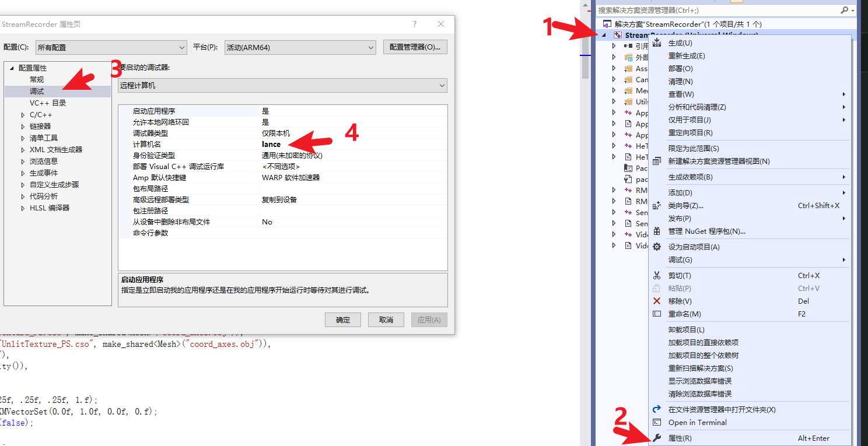Click the Can folder icon in the tree
Viewport: 868px width, 446px height.
pos(628,79)
